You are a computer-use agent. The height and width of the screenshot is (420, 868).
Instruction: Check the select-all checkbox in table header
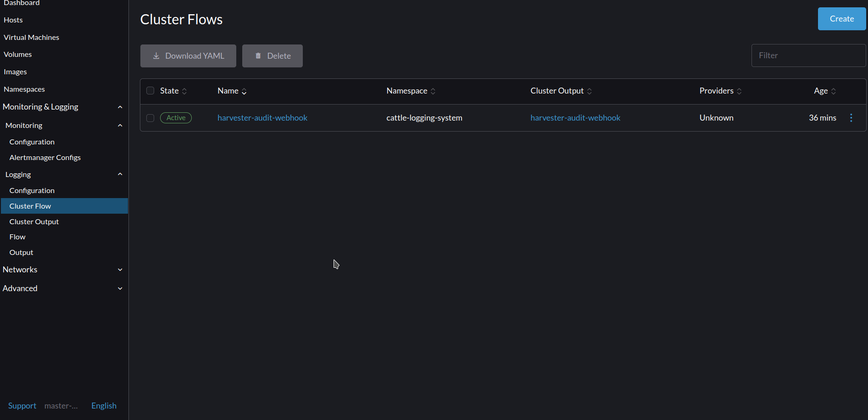click(150, 90)
